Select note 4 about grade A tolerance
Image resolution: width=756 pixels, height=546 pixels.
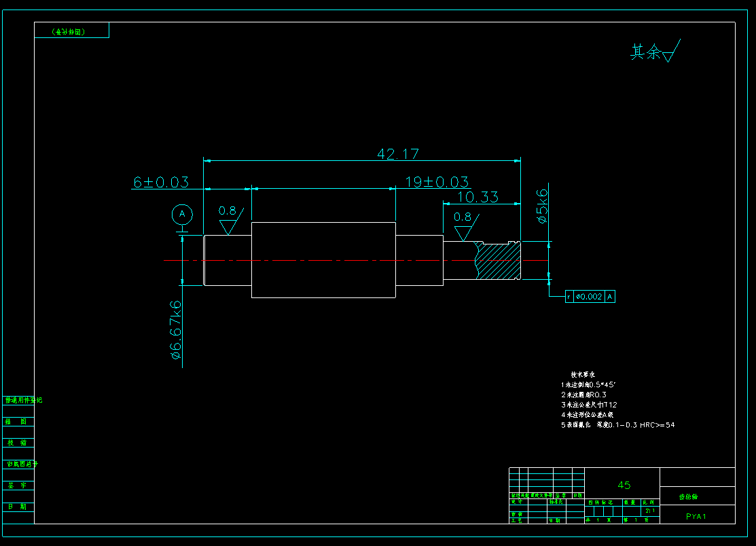587,415
